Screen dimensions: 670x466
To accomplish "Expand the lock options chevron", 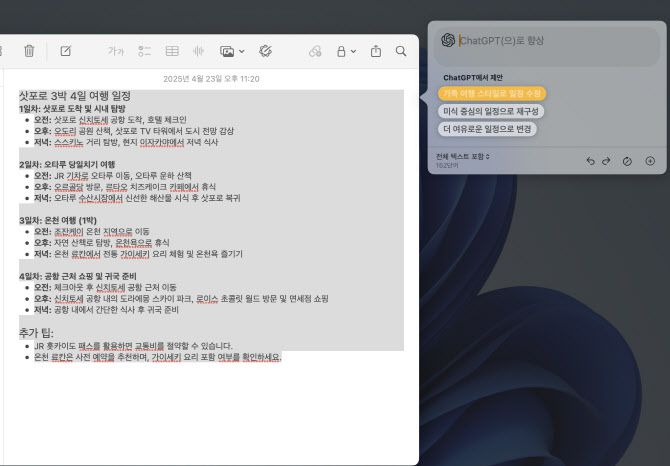I will tap(353, 51).
